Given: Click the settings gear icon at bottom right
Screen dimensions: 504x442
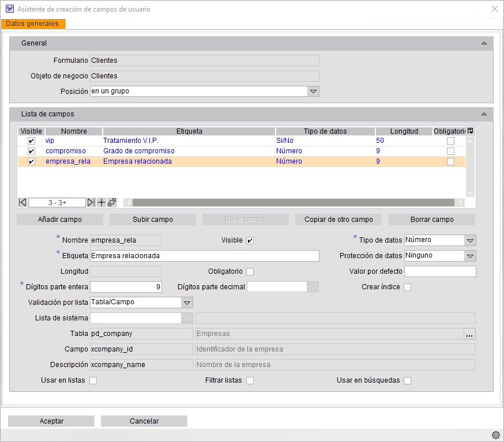Looking at the screenshot, I should click(x=495, y=435).
